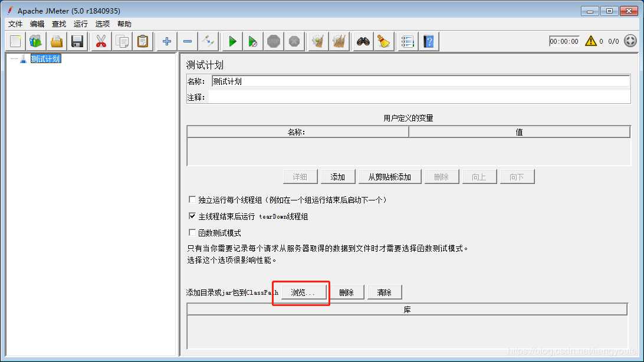This screenshot has width=644, height=362.
Task: Toggle 函数测试模式 checkbox
Action: click(192, 232)
